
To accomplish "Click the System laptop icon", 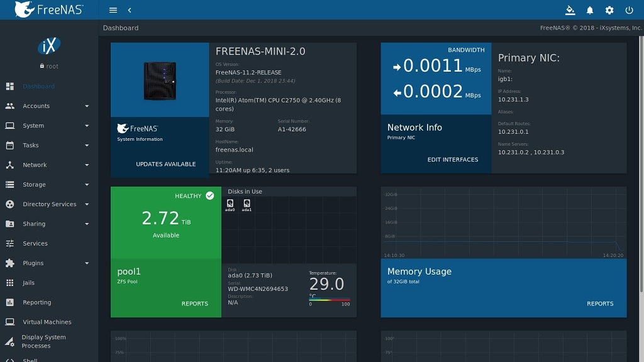I will point(10,126).
